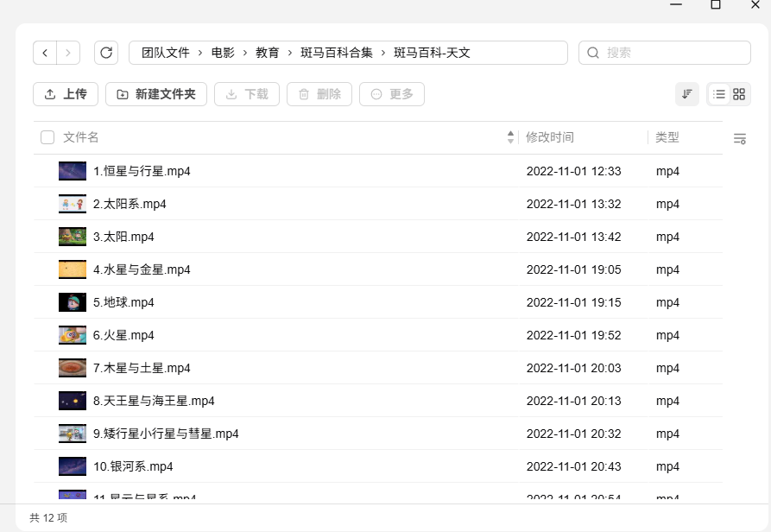The width and height of the screenshot is (771, 532).
Task: Click the 类型 column header
Action: [x=667, y=137]
